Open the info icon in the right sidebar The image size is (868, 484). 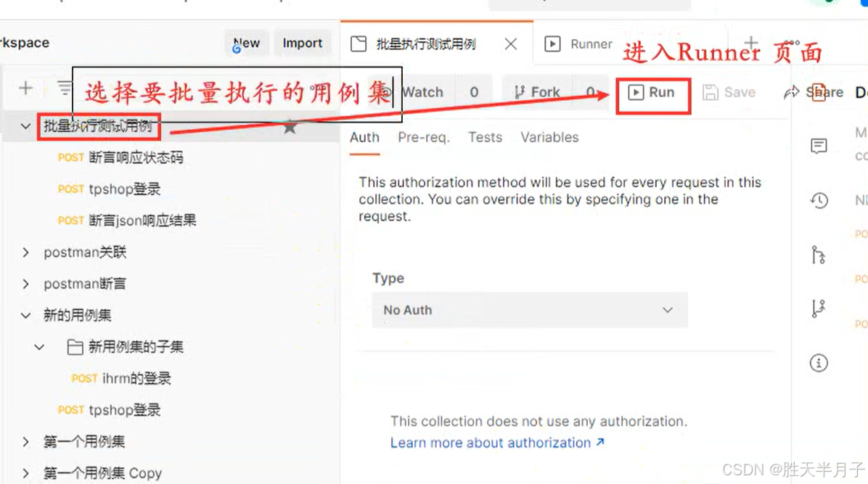coord(819,364)
